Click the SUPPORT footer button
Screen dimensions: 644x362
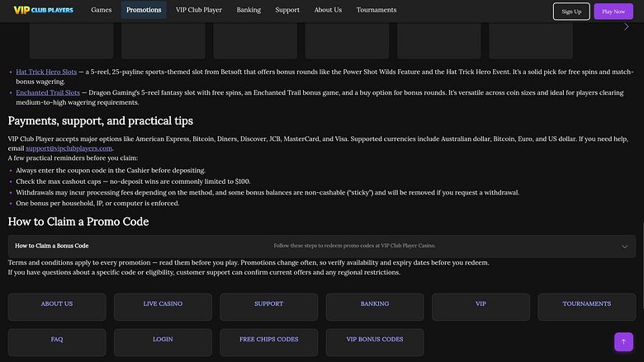pos(268,307)
